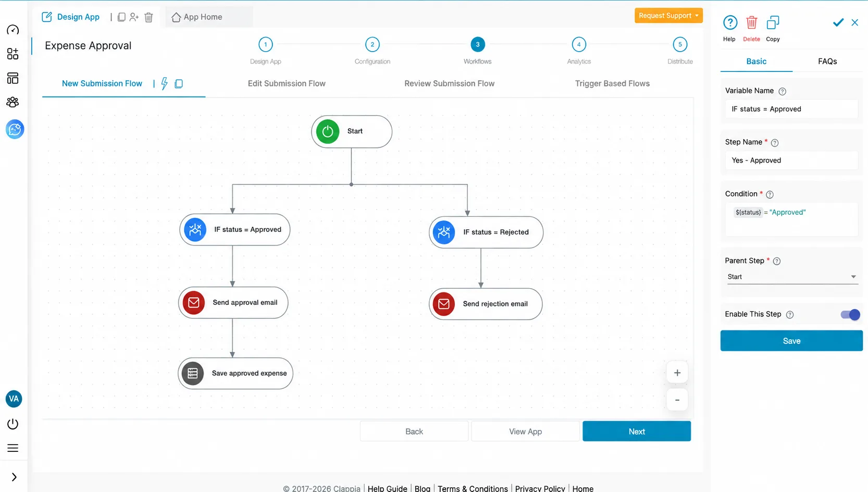The width and height of the screenshot is (868, 492).
Task: Select the IF status = Approved node icon
Action: [x=195, y=229]
